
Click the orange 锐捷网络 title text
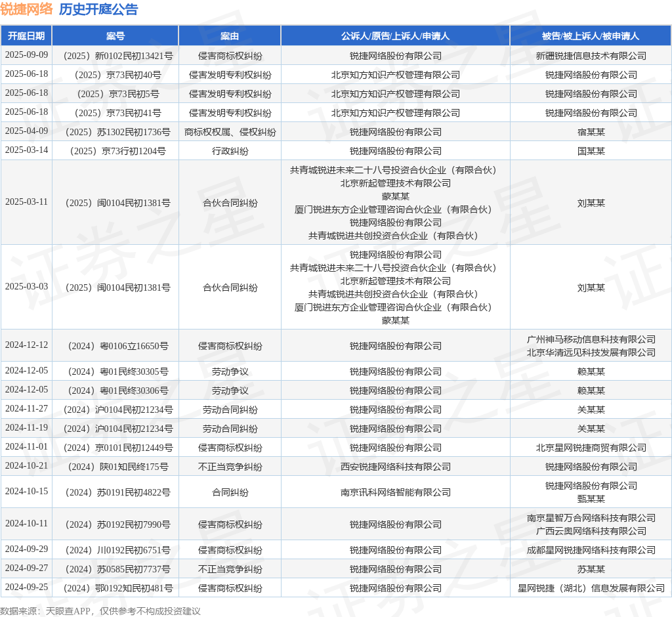point(26,9)
